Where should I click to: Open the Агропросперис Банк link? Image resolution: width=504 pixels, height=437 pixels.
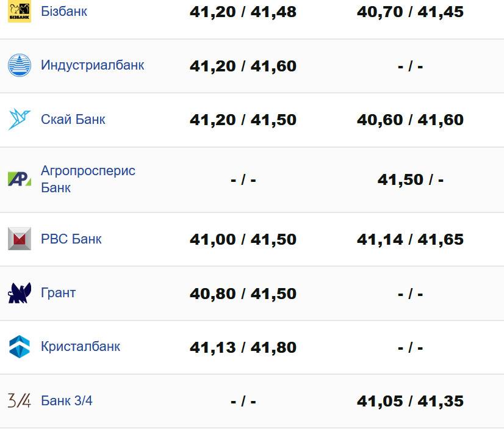88,179
